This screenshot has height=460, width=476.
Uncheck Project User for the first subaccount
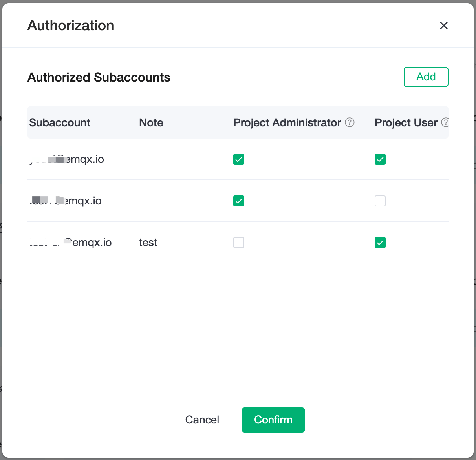coord(380,159)
